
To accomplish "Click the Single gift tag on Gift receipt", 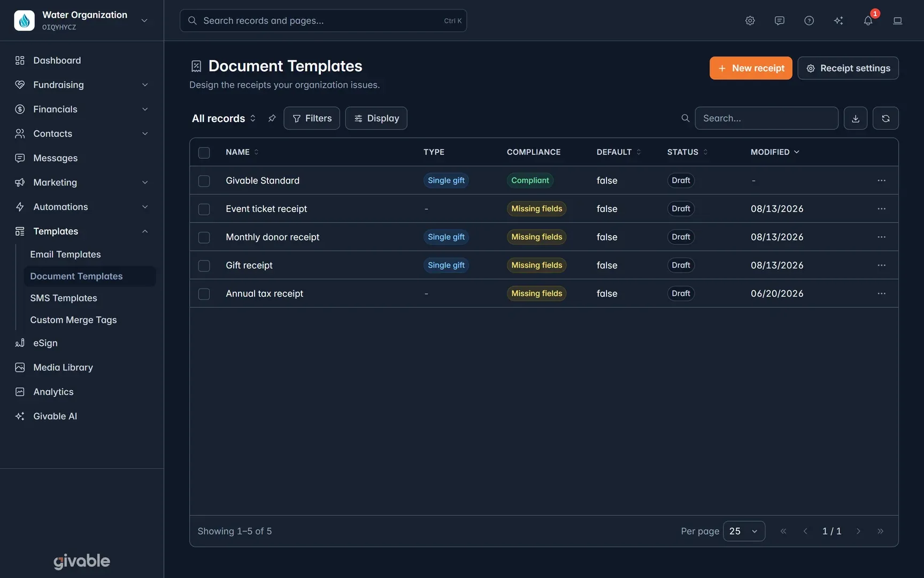I will (x=445, y=265).
